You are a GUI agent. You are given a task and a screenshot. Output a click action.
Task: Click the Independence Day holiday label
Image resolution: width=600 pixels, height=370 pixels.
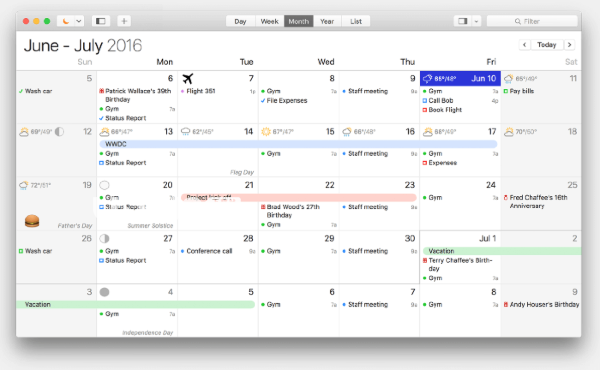pos(148,333)
